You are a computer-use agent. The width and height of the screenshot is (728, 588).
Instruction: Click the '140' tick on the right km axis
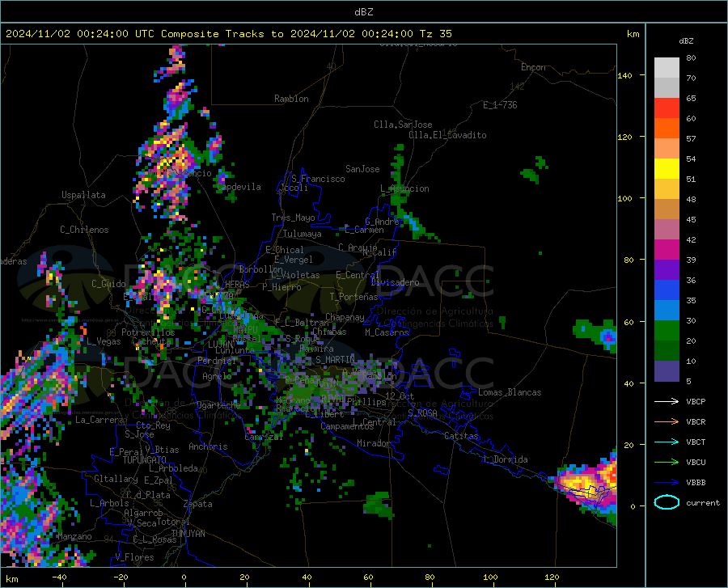point(624,75)
